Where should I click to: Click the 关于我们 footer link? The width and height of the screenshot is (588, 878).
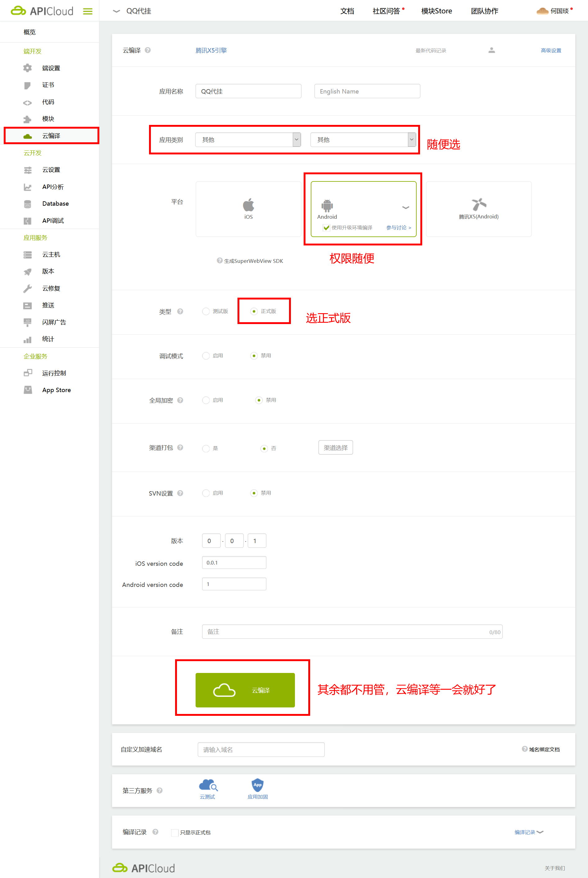554,868
